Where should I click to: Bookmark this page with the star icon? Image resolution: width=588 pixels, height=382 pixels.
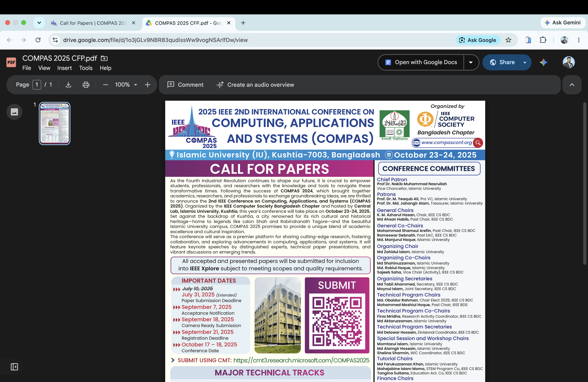tap(508, 40)
